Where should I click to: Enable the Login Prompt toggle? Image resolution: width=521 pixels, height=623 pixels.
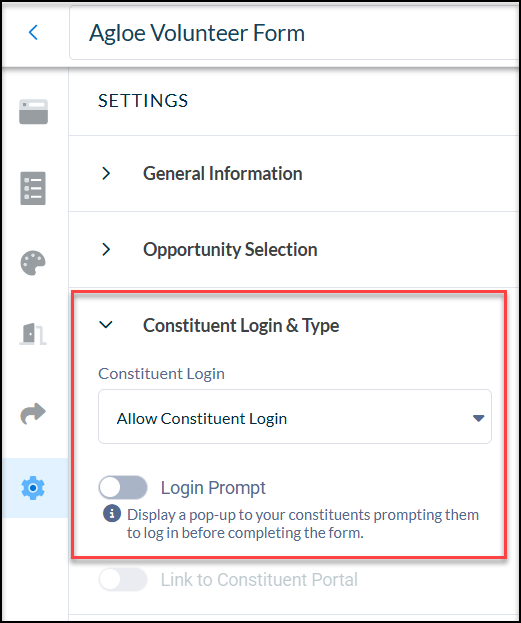coord(123,488)
